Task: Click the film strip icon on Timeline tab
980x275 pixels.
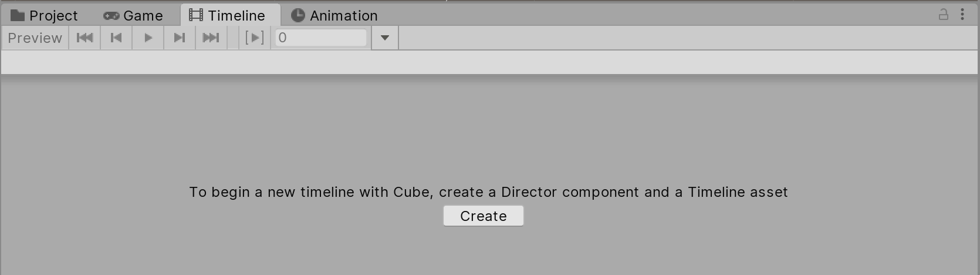Action: pos(195,15)
